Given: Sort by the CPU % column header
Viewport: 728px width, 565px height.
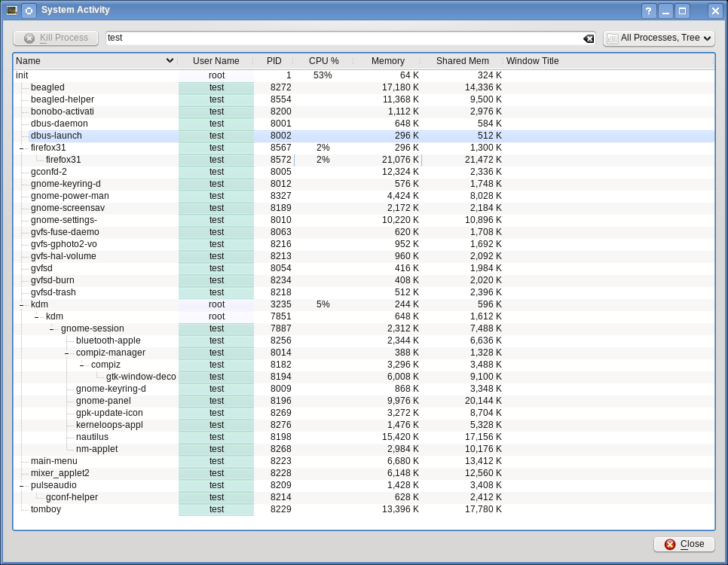Looking at the screenshot, I should tap(323, 61).
